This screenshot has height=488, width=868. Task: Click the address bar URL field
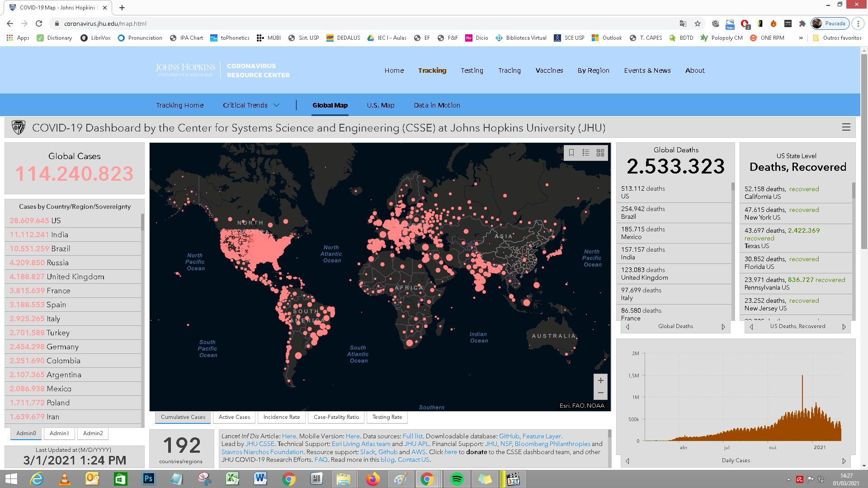point(362,23)
